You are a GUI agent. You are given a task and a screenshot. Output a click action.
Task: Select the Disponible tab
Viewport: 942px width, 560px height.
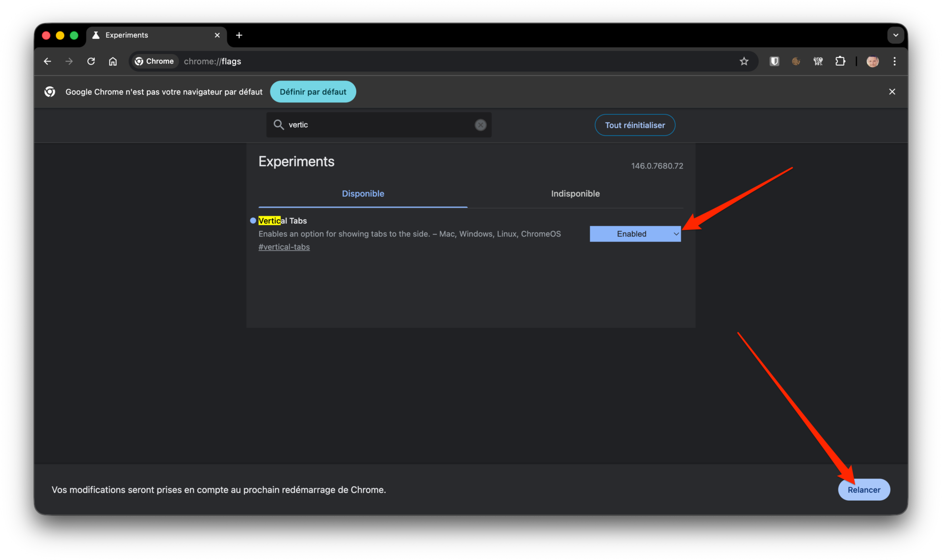pos(363,193)
